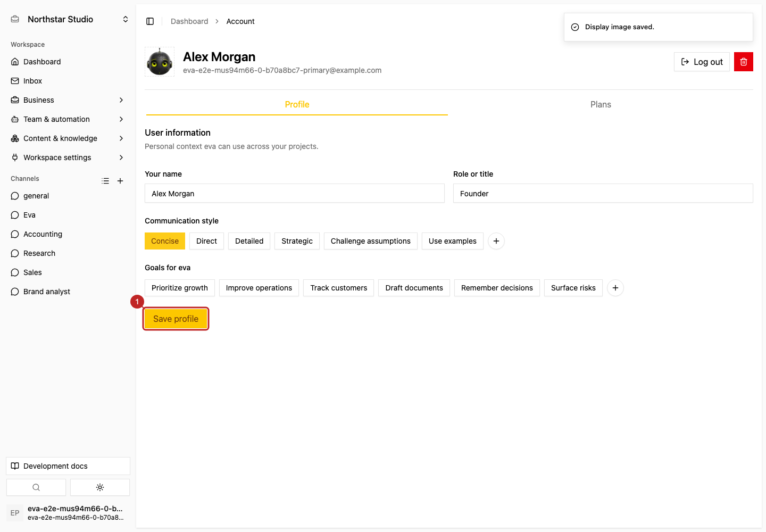Add a new channel with plus icon

pos(120,181)
